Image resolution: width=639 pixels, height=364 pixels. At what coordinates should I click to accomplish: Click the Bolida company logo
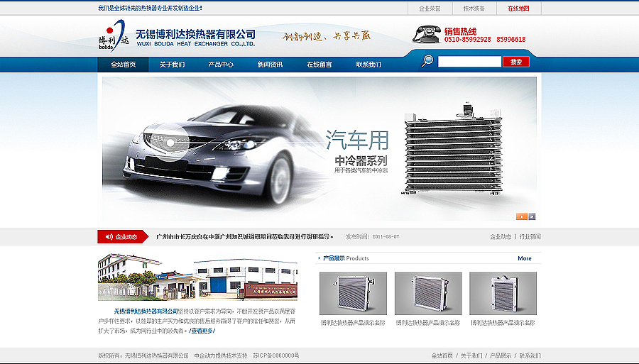click(114, 36)
